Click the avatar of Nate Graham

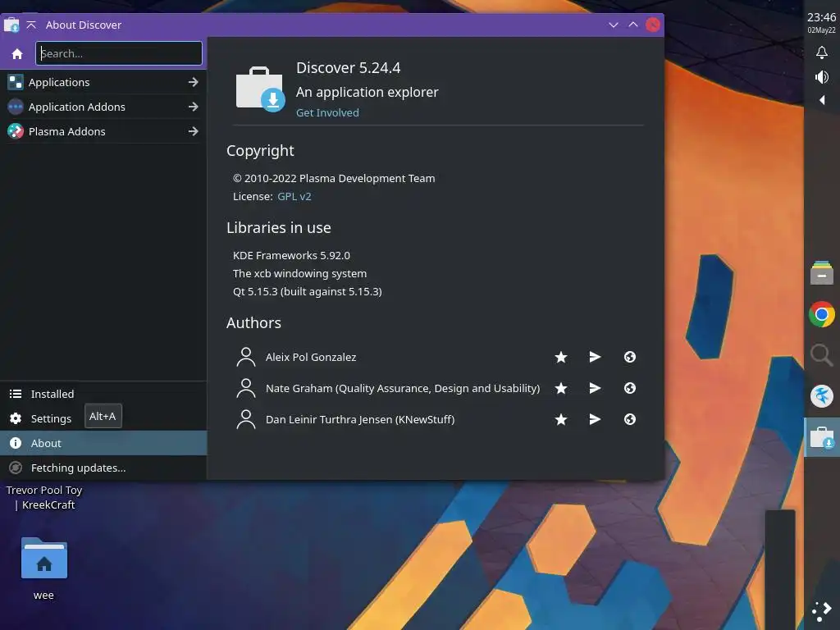tap(246, 388)
